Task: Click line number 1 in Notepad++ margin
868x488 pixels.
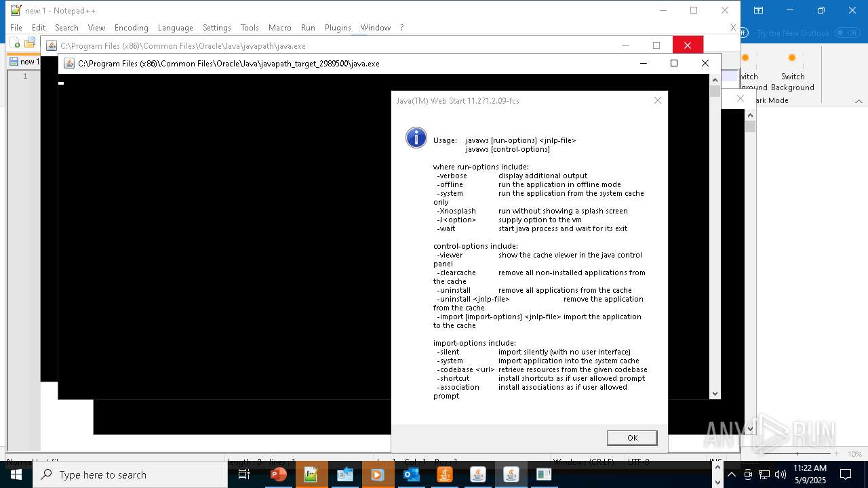Action: pos(25,76)
